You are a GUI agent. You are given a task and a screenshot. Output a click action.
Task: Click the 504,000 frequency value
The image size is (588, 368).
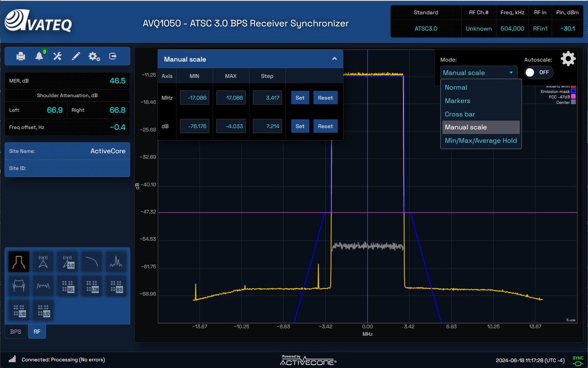click(513, 28)
